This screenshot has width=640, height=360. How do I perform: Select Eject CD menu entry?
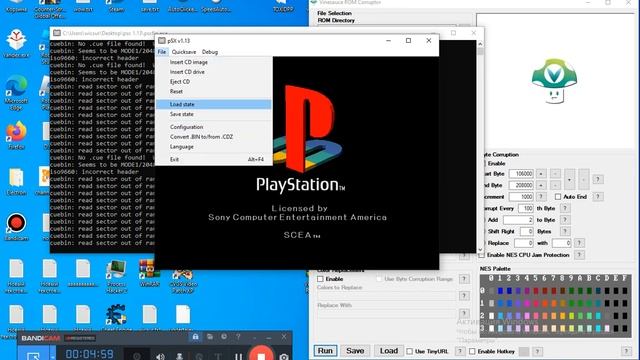pos(214,82)
